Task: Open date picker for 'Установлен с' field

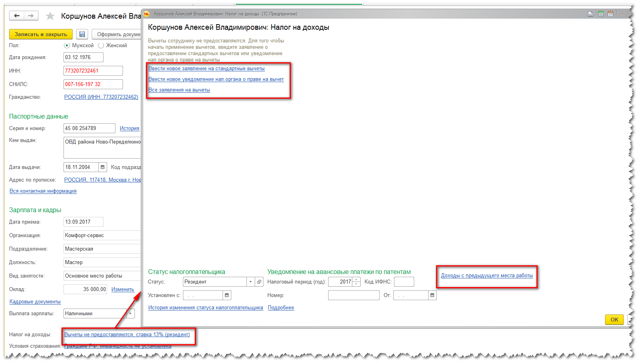Action: click(x=227, y=295)
